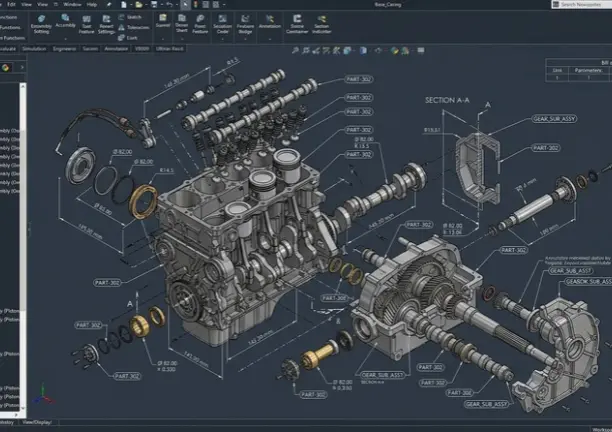Image resolution: width=612 pixels, height=432 pixels.
Task: Activate the Select cursor tool
Action: (185, 5)
